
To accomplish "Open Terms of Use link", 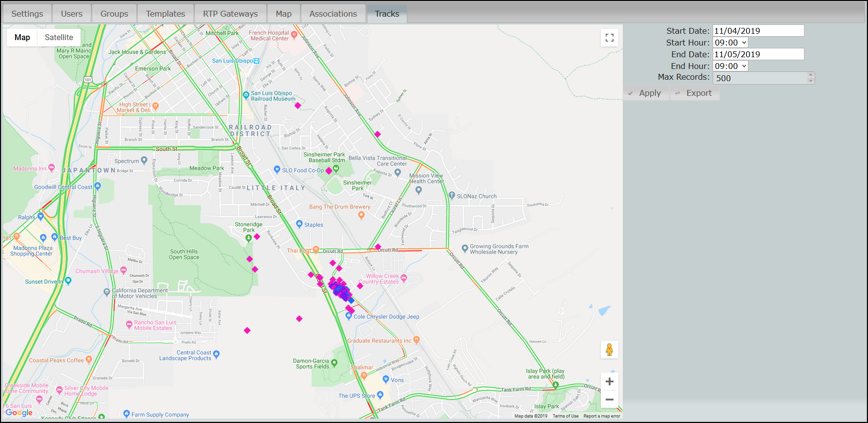I will pyautogui.click(x=565, y=416).
